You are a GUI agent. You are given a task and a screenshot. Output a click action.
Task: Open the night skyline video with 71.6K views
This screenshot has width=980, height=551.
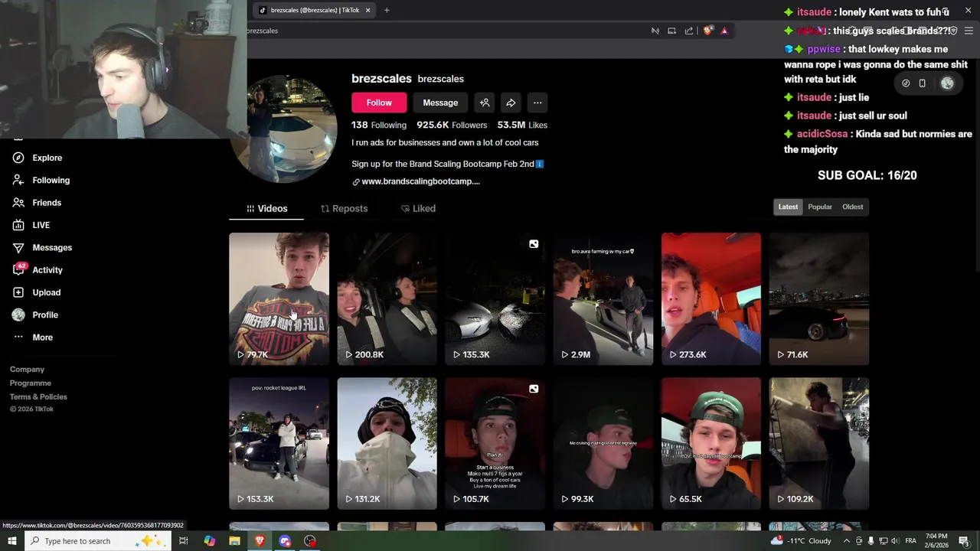click(x=818, y=298)
